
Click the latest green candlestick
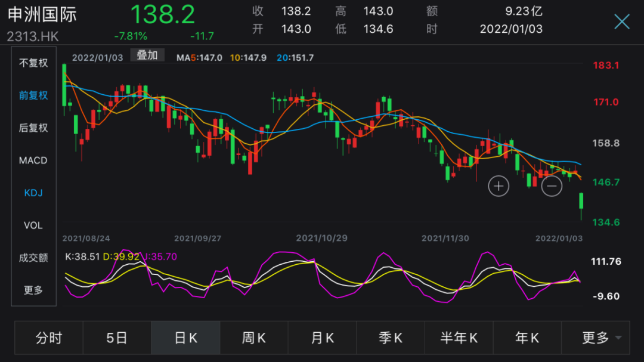581,202
